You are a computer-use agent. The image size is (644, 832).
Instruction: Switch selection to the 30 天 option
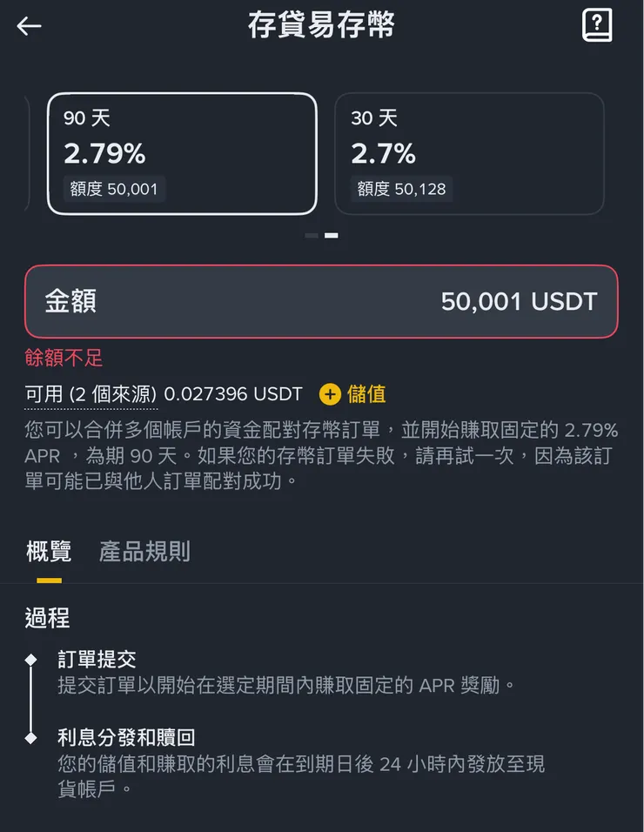(470, 153)
